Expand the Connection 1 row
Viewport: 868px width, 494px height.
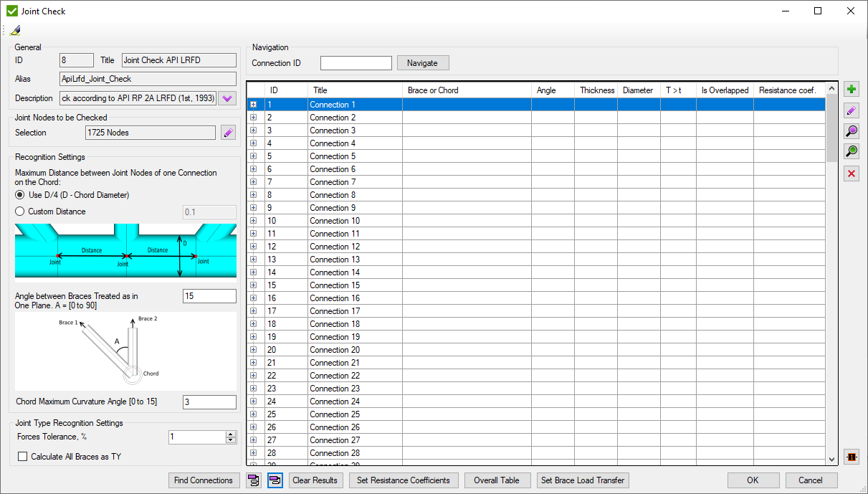tap(254, 105)
